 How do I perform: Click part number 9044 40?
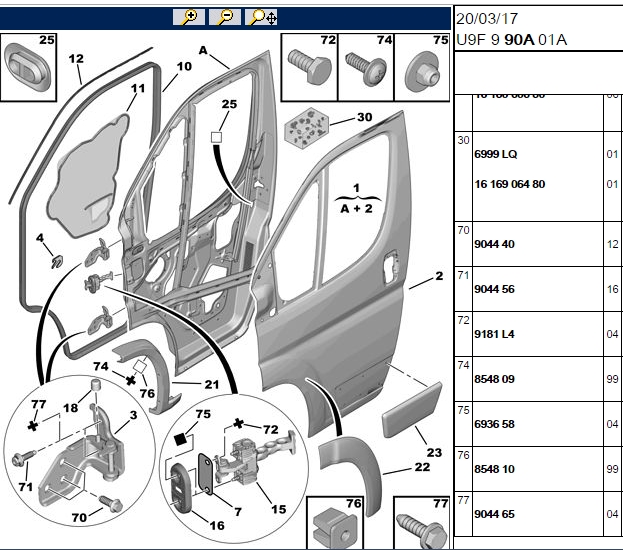(x=494, y=244)
